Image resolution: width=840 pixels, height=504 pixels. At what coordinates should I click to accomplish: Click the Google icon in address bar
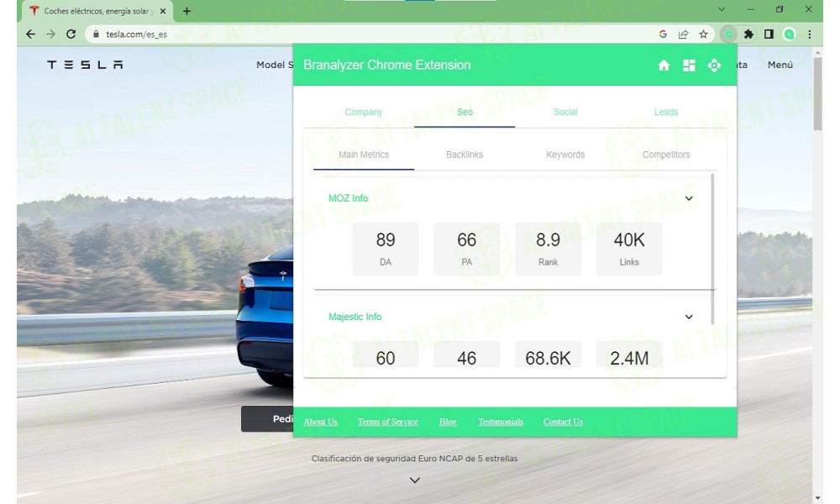(663, 34)
